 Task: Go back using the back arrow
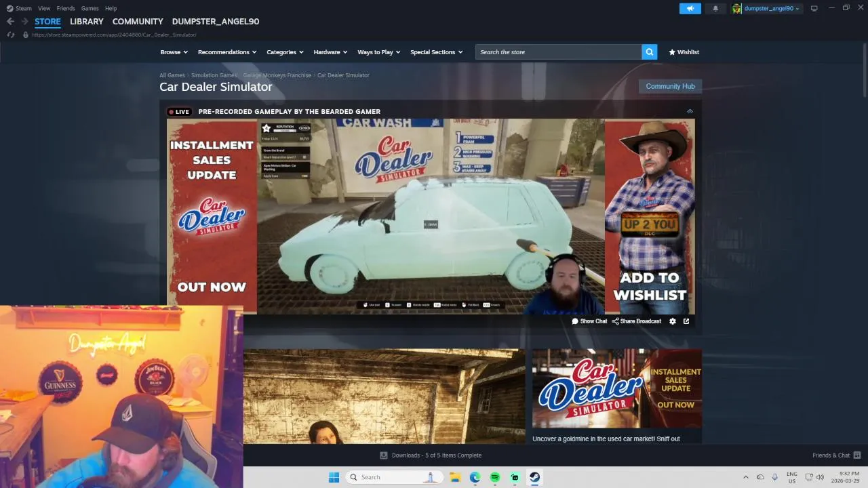coord(10,22)
